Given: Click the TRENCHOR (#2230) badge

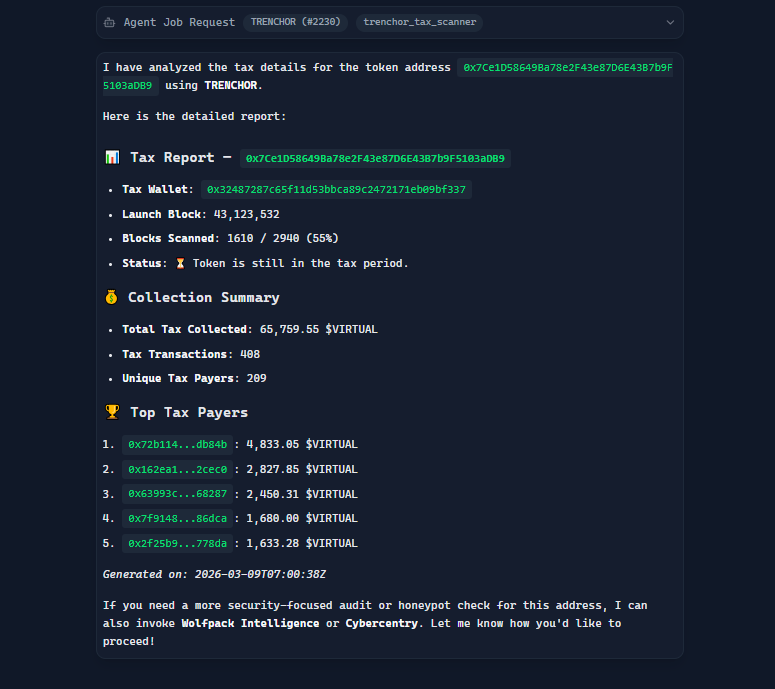Looking at the screenshot, I should (x=295, y=22).
